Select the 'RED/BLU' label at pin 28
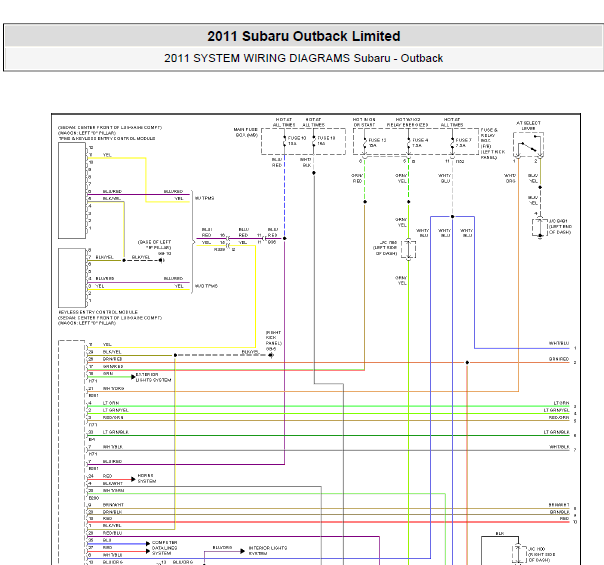 pyautogui.click(x=112, y=533)
